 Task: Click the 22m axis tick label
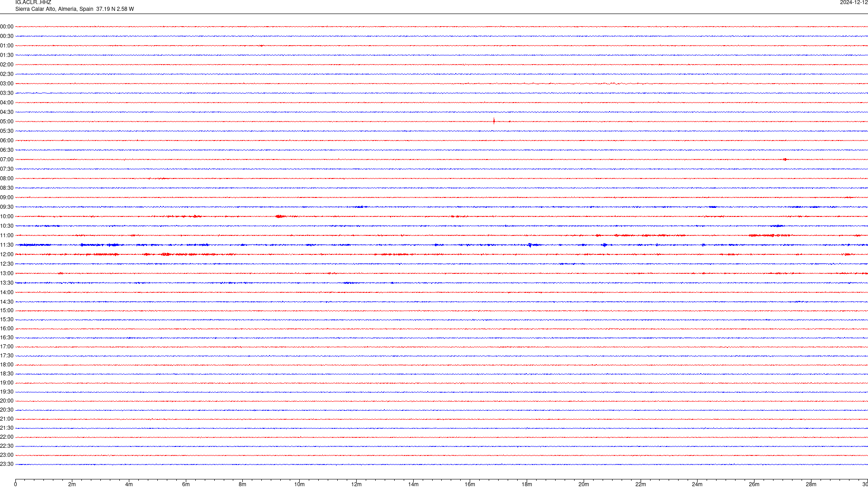pyautogui.click(x=641, y=484)
